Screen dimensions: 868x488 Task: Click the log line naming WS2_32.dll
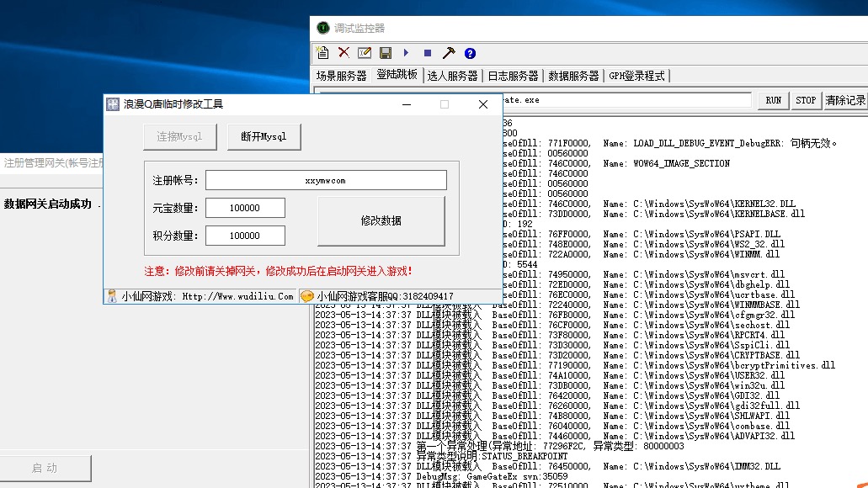(x=644, y=244)
